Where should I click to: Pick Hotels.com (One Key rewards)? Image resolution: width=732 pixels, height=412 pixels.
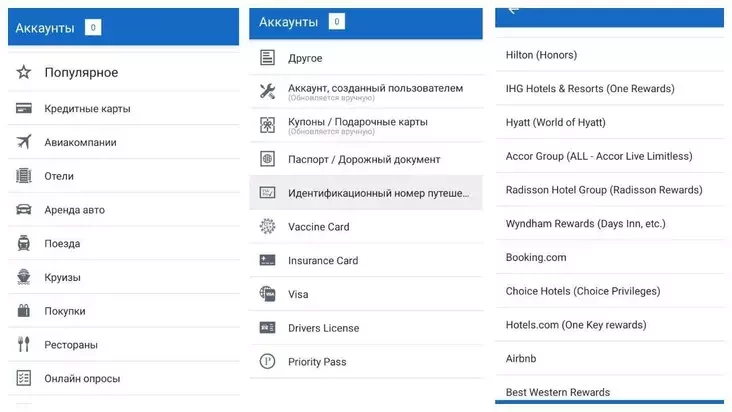[610, 325]
